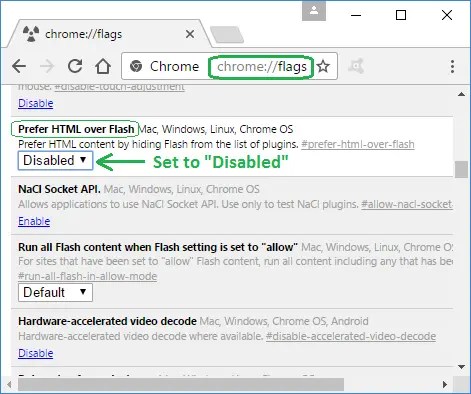The width and height of the screenshot is (471, 394).
Task: Click the forward navigation arrow
Action: pos(47,66)
